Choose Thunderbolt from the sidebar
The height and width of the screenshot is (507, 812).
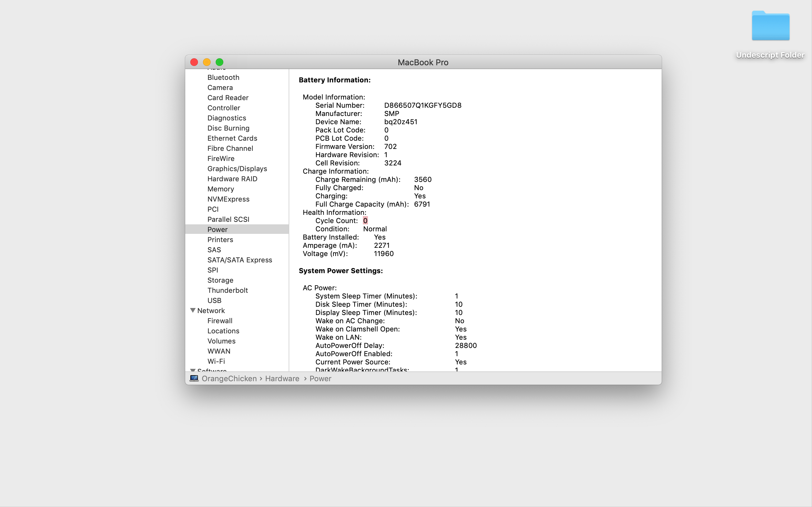point(227,290)
